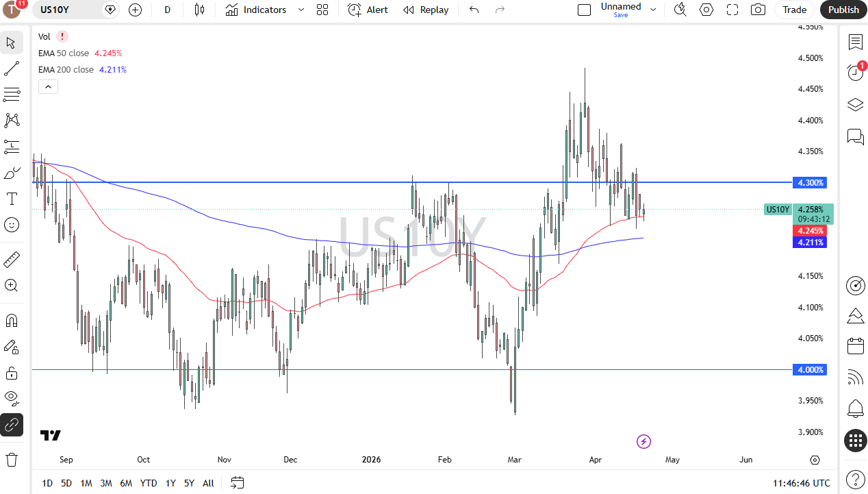868x494 pixels.
Task: Switch to the 1D time range
Action: coord(47,483)
